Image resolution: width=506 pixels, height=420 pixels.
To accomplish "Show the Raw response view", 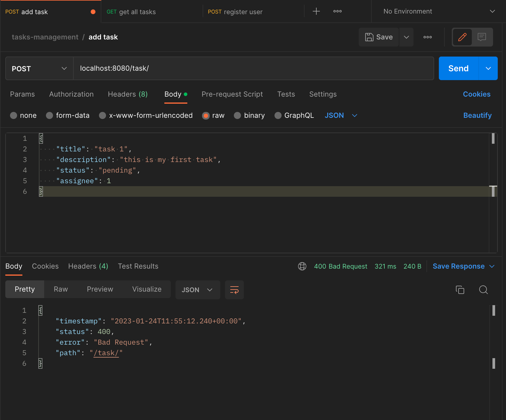I will click(x=61, y=289).
